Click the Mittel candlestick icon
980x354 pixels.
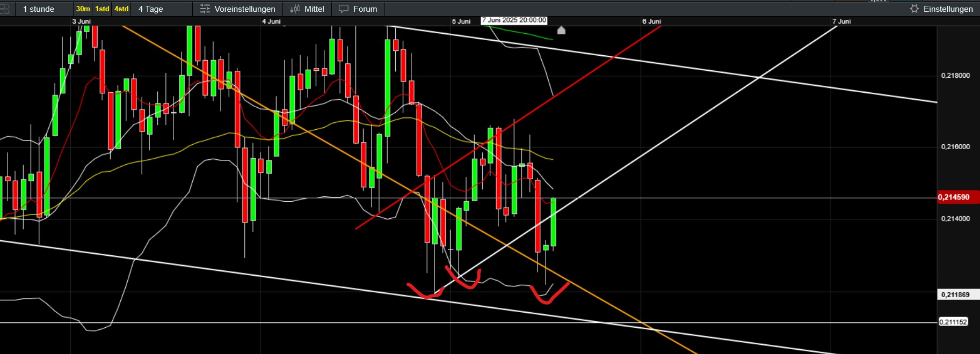pos(295,9)
